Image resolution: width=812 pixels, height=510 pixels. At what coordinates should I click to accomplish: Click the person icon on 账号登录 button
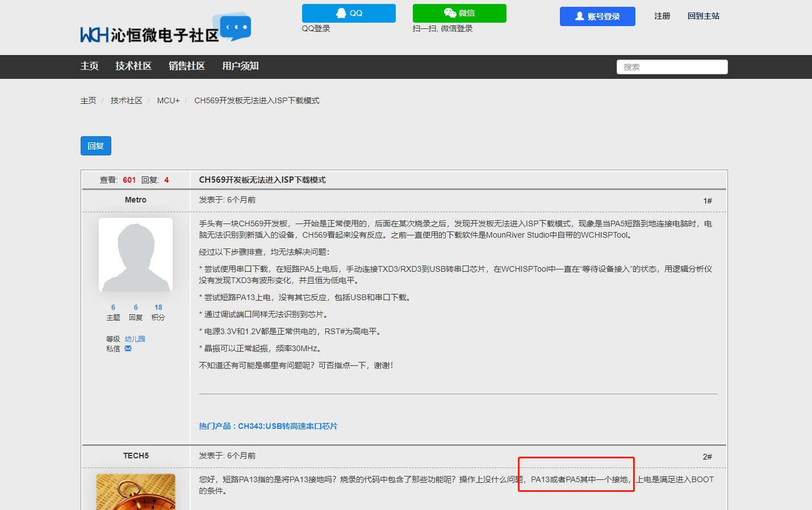(580, 16)
